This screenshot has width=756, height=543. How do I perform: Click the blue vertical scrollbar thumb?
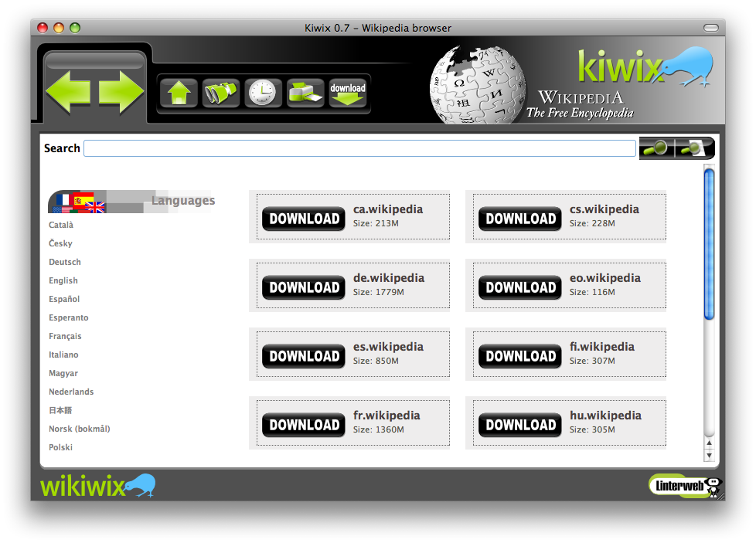[709, 244]
